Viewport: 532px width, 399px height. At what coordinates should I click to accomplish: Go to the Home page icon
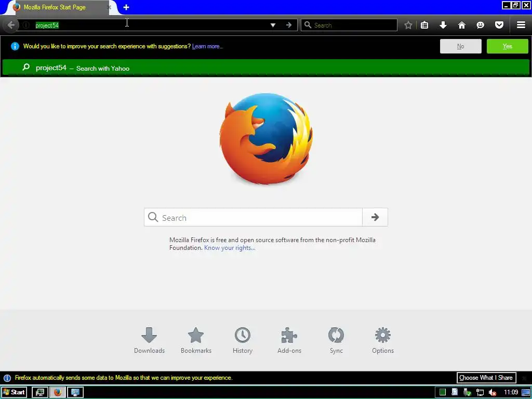[462, 25]
